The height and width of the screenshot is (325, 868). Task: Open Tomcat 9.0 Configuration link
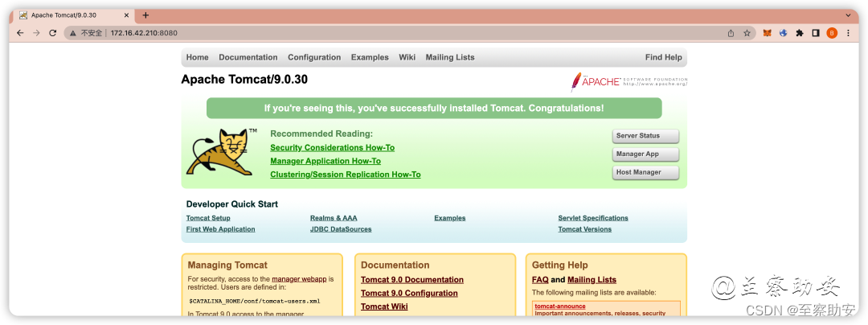409,294
